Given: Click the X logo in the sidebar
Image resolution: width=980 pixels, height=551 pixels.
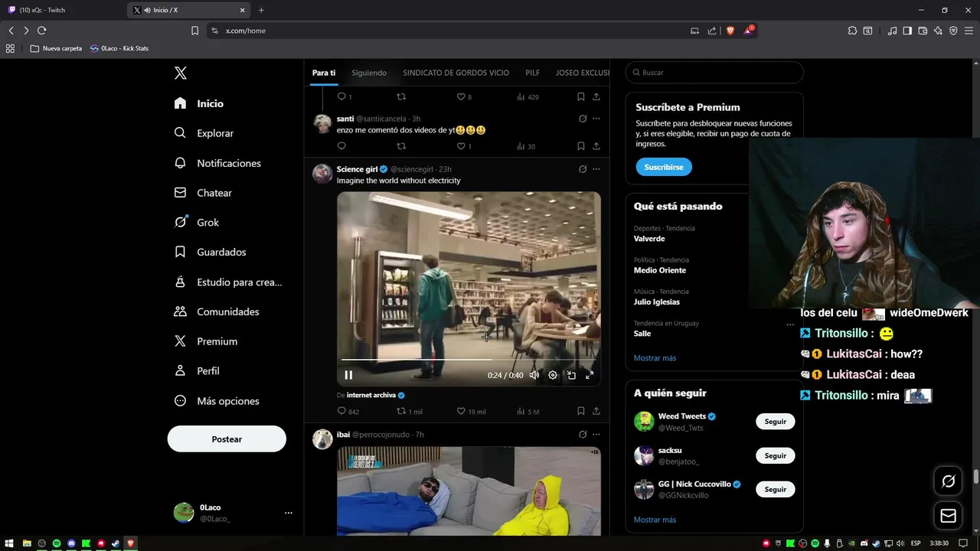Looking at the screenshot, I should 180,73.
